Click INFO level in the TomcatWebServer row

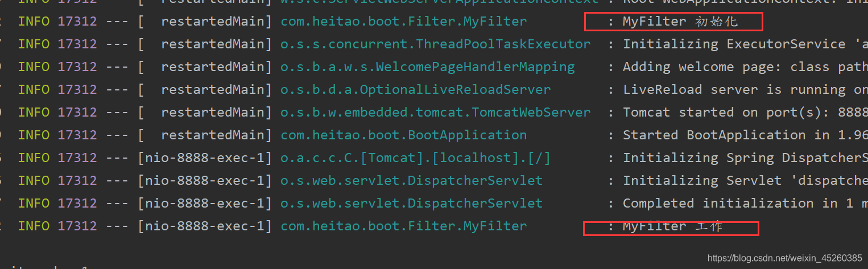coord(34,113)
